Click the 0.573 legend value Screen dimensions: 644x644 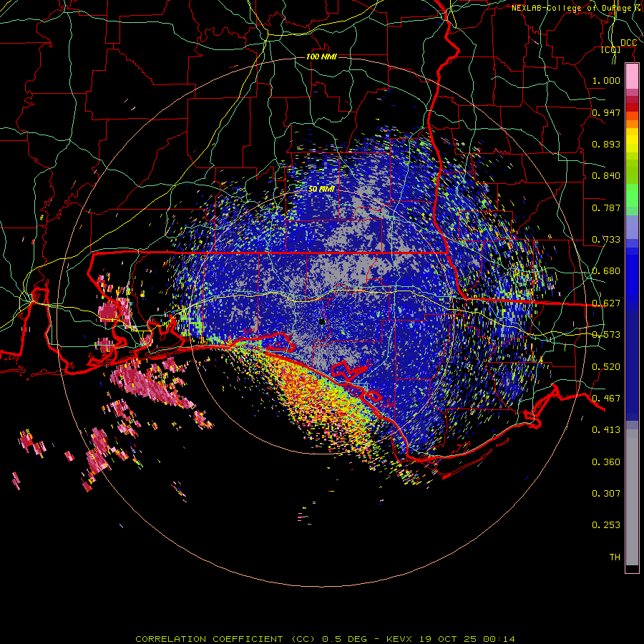(606, 334)
